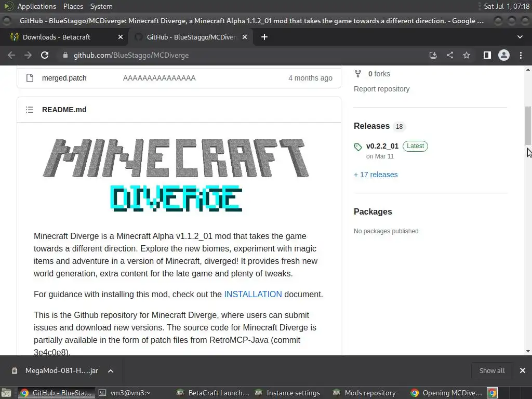Switch to the Mods repository window
Viewport: 532px width, 399px height.
coord(364,393)
